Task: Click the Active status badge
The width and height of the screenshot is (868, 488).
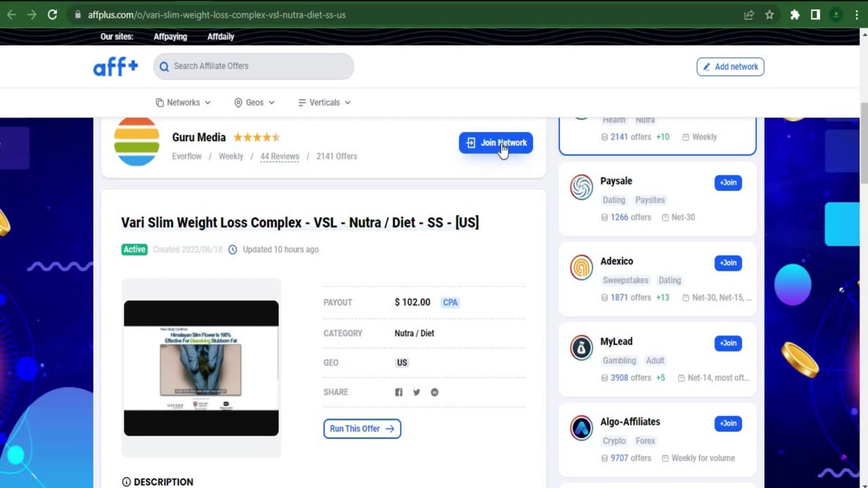Action: click(134, 249)
